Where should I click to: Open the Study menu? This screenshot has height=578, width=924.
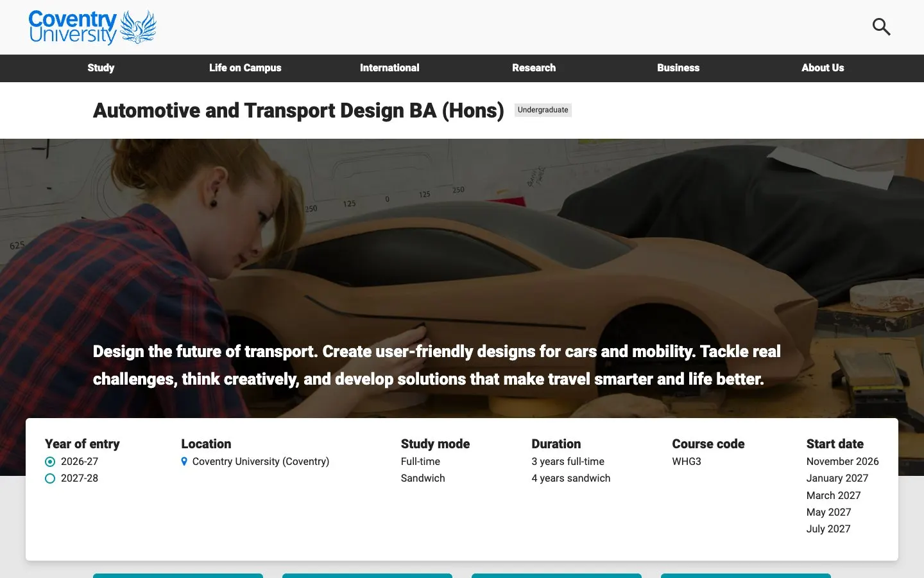[x=101, y=68]
